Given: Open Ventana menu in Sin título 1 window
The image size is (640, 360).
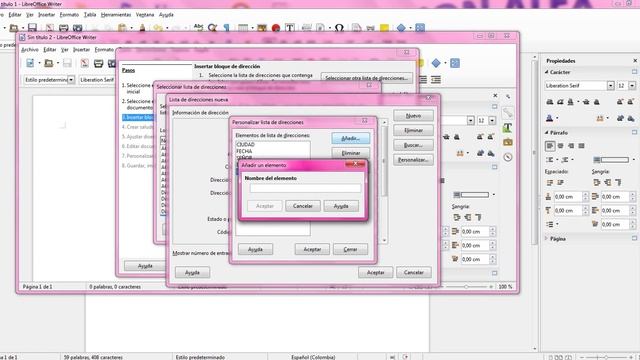Looking at the screenshot, I should point(145,15).
